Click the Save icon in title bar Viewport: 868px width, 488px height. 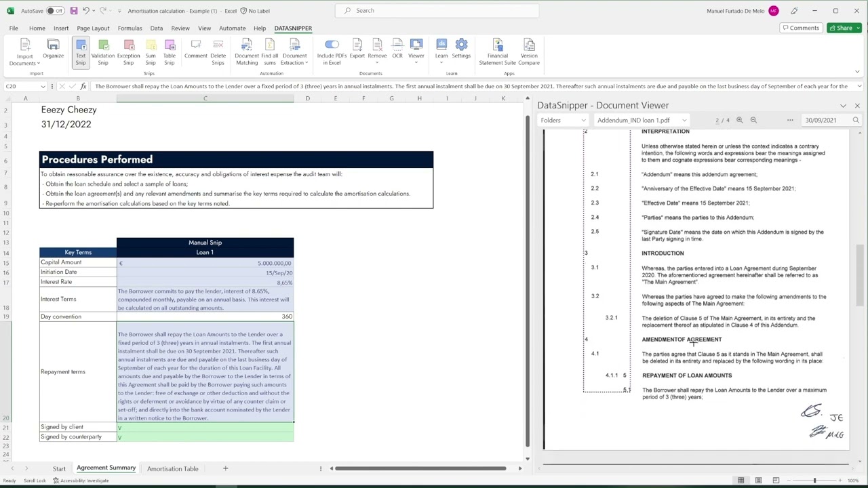[x=74, y=11]
